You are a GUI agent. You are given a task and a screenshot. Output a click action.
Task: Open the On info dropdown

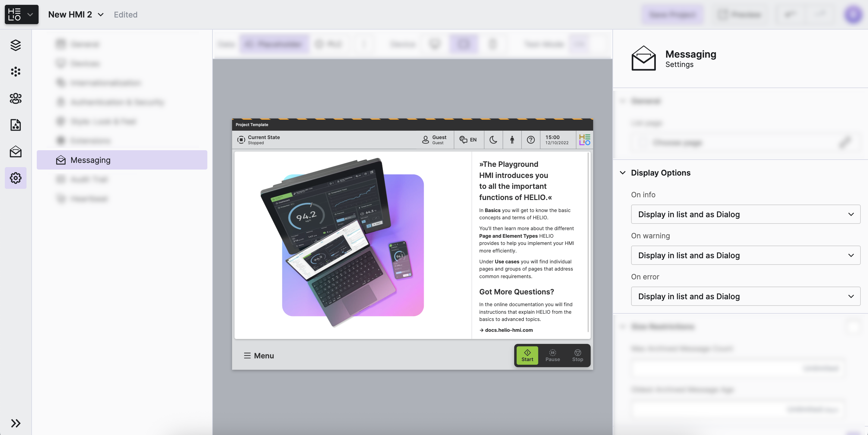[745, 214]
